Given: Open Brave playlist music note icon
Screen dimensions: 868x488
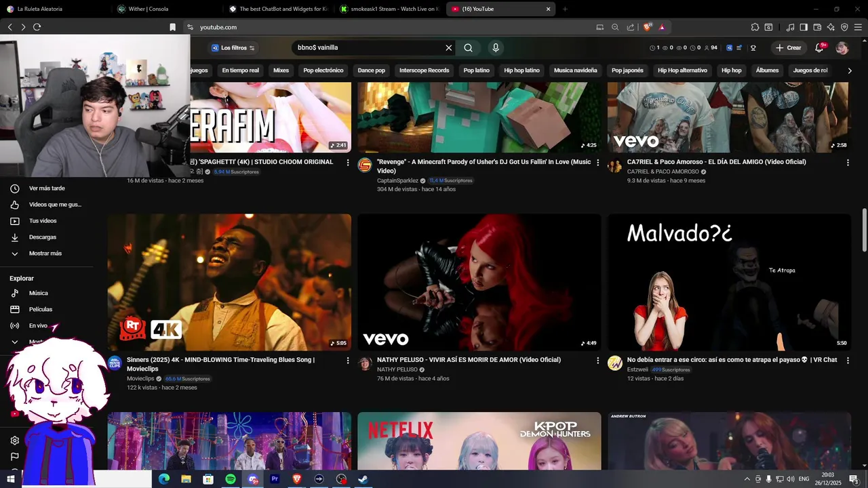Looking at the screenshot, I should (x=790, y=27).
